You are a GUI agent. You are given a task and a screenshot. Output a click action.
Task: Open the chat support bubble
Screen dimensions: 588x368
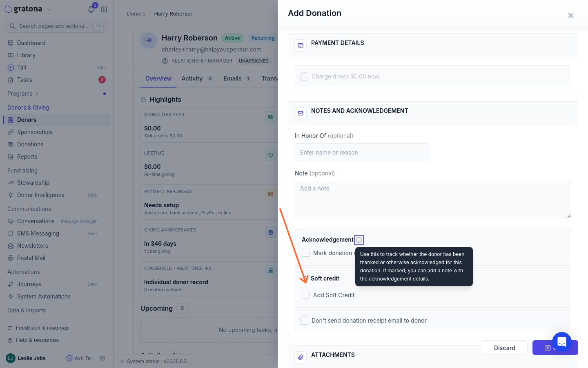(x=562, y=342)
